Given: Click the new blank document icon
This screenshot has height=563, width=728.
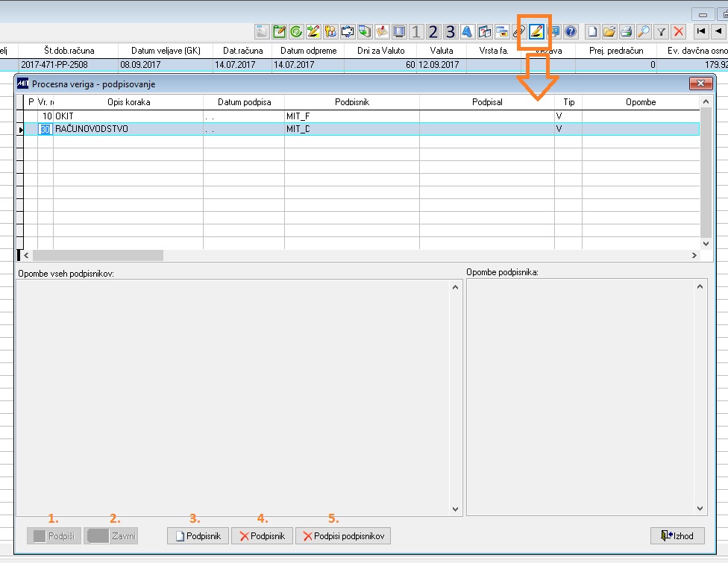Looking at the screenshot, I should (x=592, y=31).
